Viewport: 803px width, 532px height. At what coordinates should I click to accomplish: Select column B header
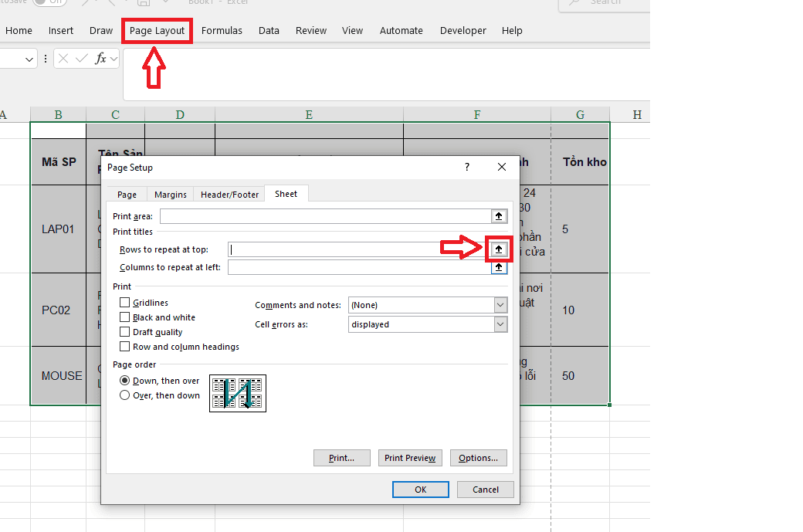pos(59,115)
